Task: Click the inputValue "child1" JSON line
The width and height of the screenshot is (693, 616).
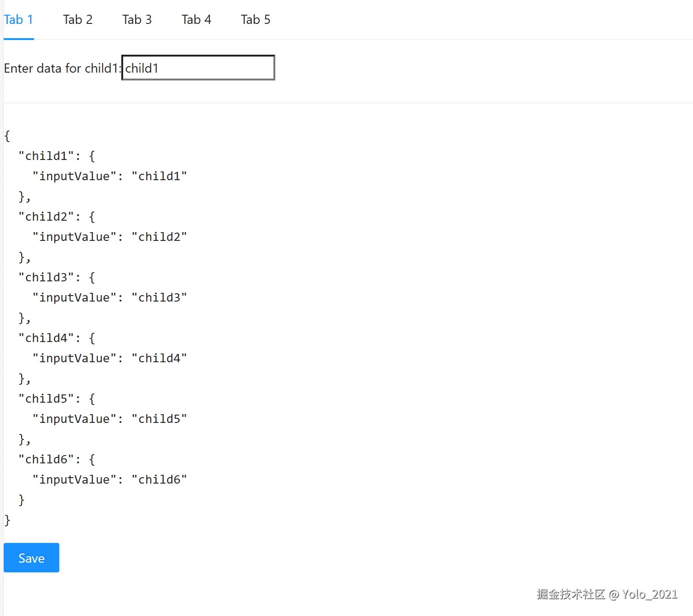Action: click(109, 177)
